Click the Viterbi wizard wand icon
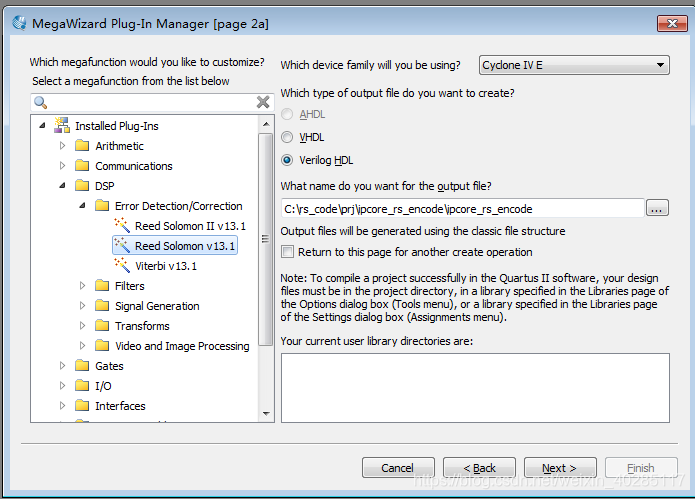The image size is (695, 499). (x=122, y=265)
